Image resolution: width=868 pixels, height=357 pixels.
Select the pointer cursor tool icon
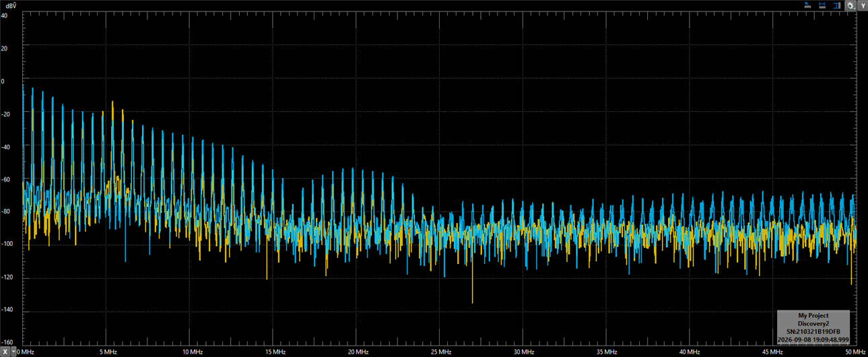pos(807,5)
